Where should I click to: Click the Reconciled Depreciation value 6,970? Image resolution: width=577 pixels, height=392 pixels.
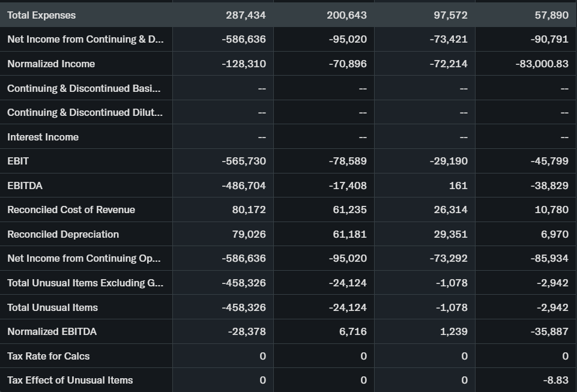tap(554, 234)
